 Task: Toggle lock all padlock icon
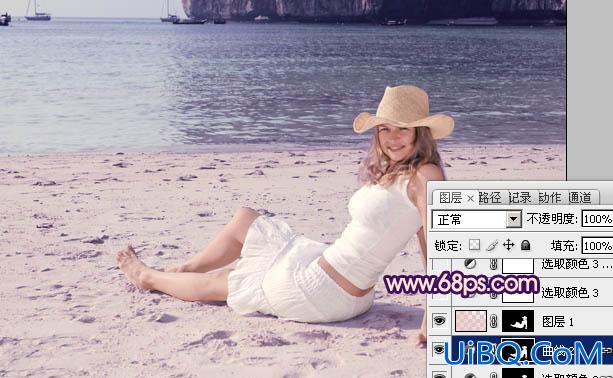526,245
